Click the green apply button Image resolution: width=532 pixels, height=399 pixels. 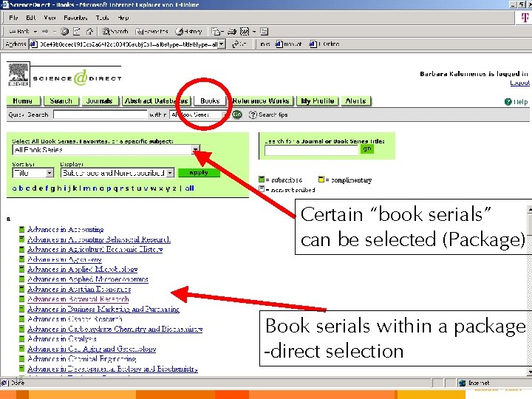click(x=199, y=173)
